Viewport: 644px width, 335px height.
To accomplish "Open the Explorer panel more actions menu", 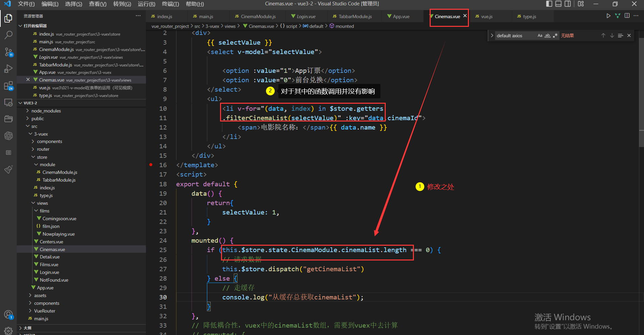I will (x=138, y=16).
